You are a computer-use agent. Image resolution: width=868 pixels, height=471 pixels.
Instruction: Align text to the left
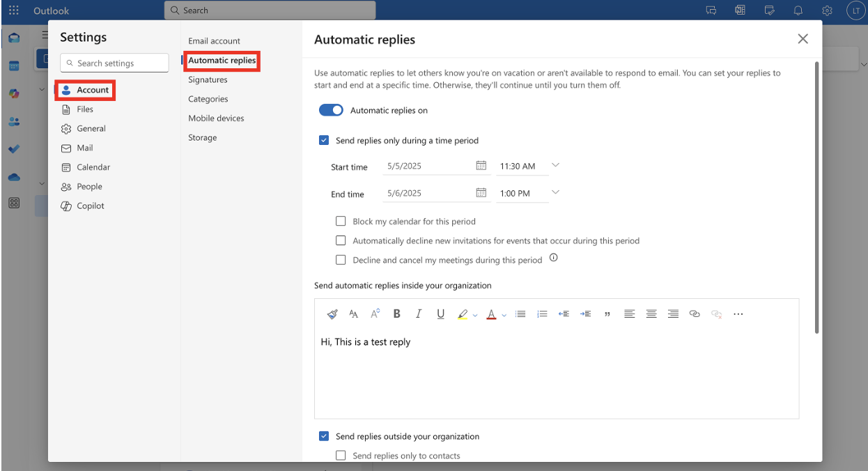click(x=629, y=314)
